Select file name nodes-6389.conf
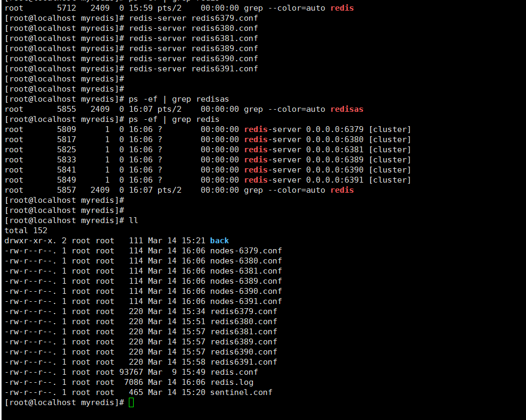This screenshot has width=526, height=420. [246, 281]
